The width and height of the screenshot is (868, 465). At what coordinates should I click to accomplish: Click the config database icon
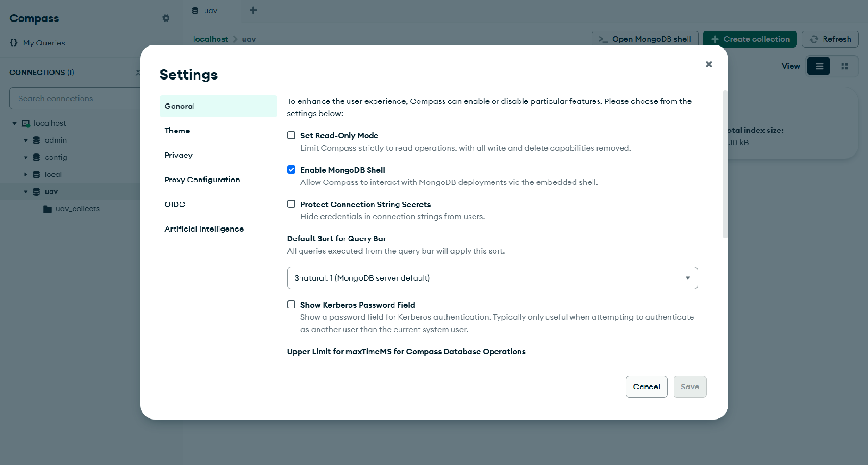coord(36,157)
